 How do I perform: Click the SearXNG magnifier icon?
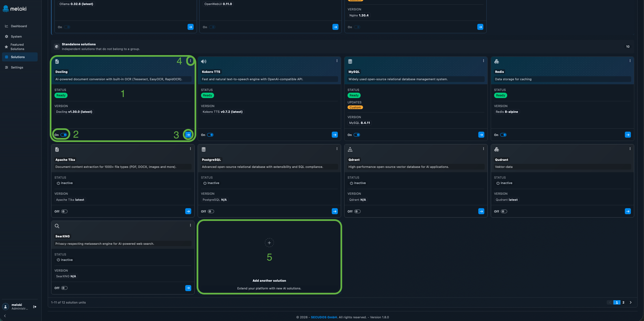57,226
